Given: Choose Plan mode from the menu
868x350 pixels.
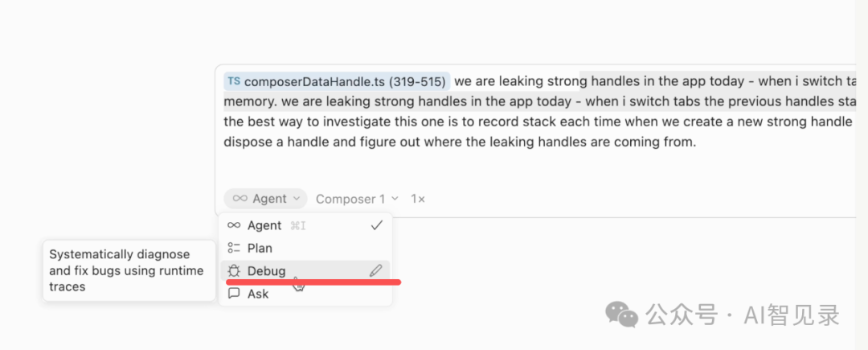Looking at the screenshot, I should pyautogui.click(x=260, y=248).
